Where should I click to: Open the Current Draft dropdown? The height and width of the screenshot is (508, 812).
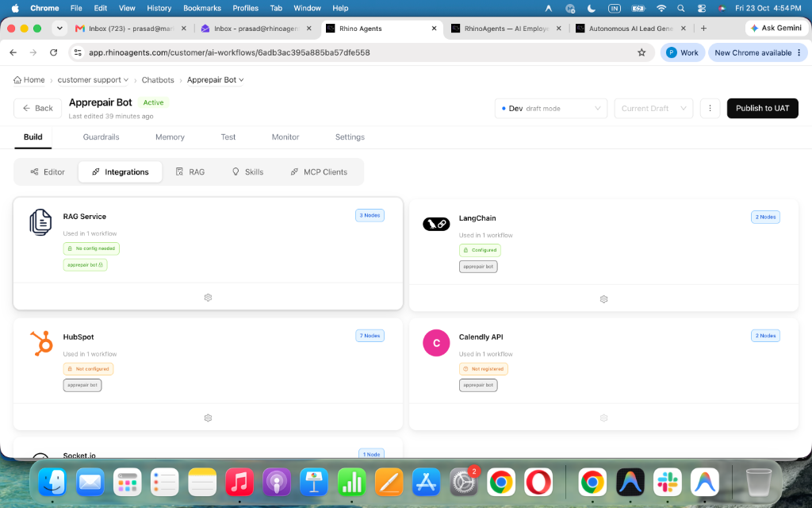point(653,108)
